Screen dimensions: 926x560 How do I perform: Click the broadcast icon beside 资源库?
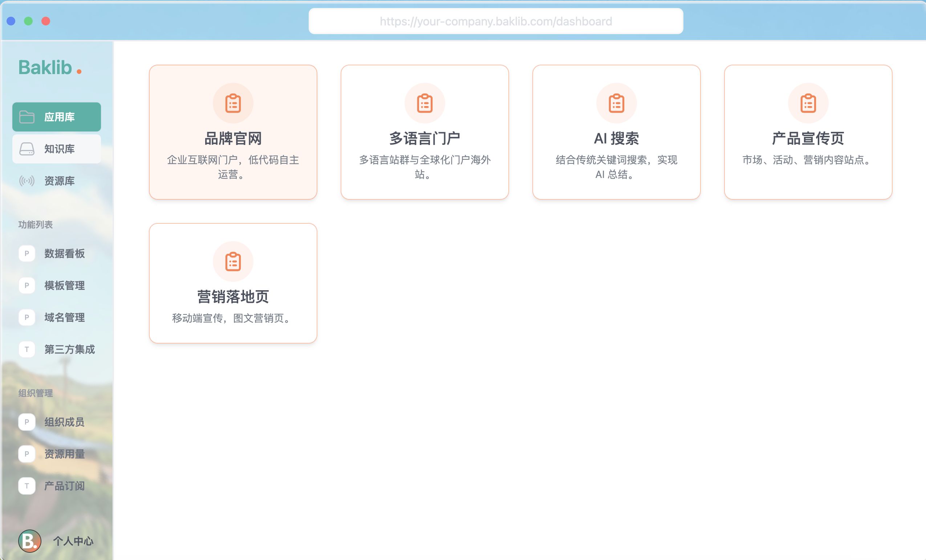click(27, 181)
